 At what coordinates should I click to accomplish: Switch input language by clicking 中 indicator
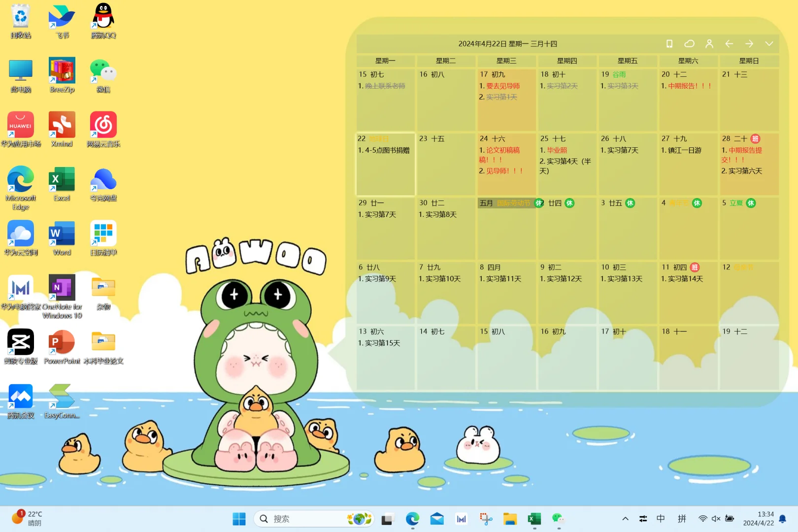(x=661, y=519)
